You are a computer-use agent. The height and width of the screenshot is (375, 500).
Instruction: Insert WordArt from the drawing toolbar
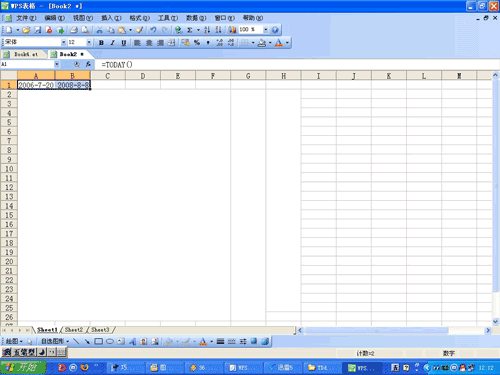point(132,341)
